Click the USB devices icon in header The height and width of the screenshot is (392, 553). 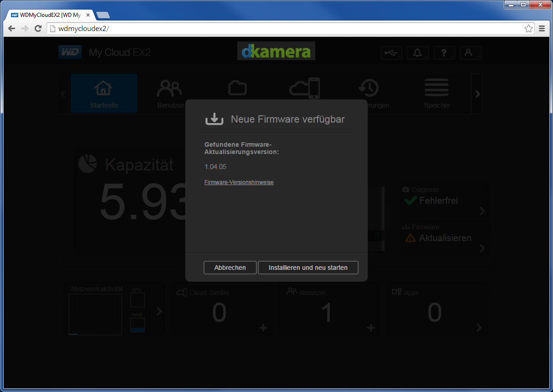coord(391,53)
